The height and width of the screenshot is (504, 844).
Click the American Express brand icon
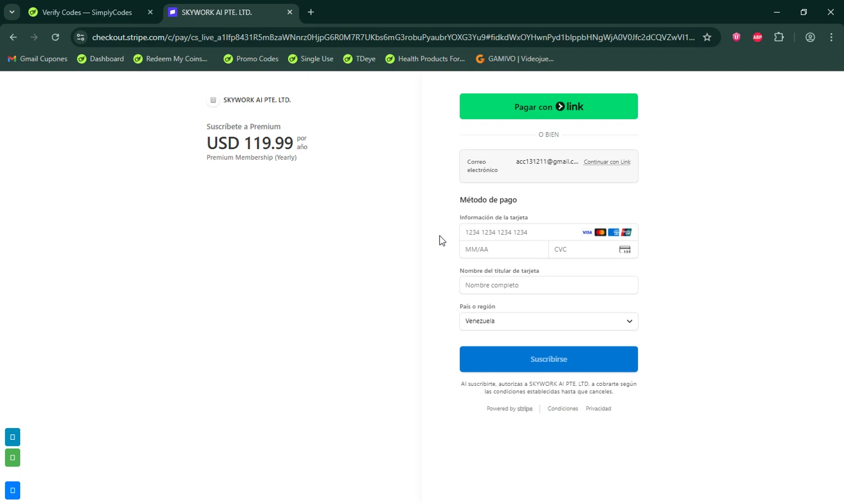tap(613, 232)
